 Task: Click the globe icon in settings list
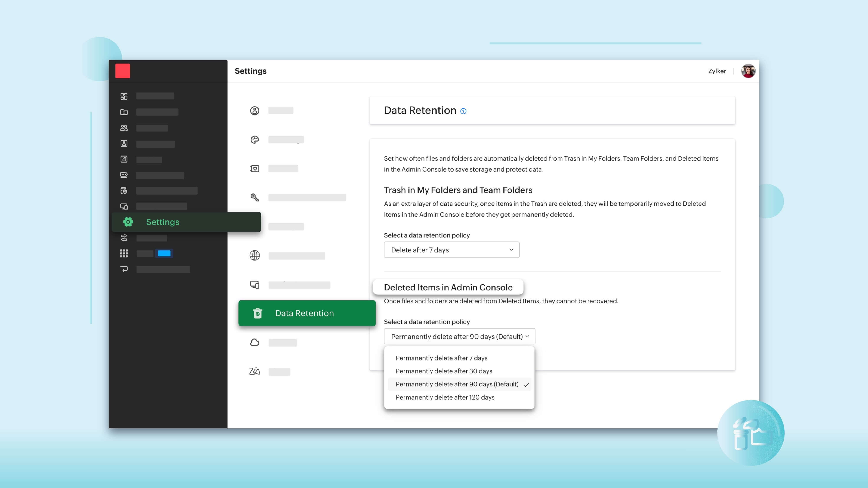255,256
